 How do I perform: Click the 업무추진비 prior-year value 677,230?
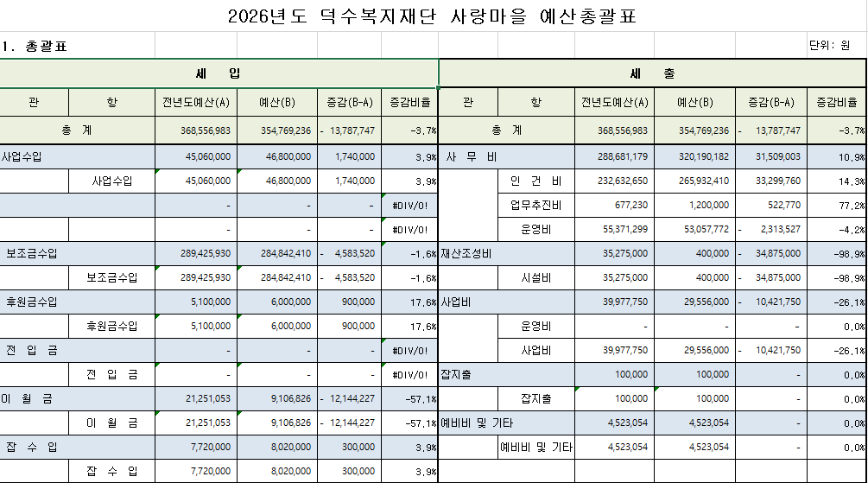(x=615, y=206)
